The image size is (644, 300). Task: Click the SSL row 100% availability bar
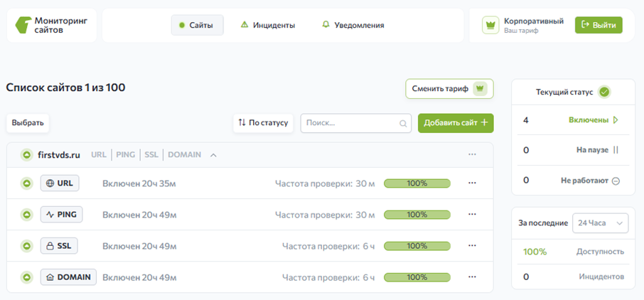[x=417, y=246]
